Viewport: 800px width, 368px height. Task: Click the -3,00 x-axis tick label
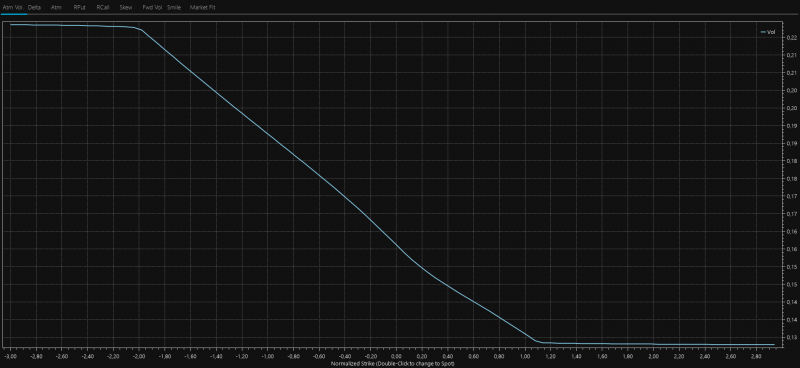pos(10,356)
